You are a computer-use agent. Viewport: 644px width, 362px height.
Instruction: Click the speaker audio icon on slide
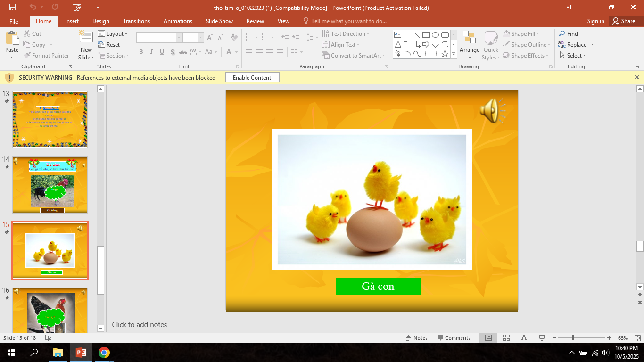pos(491,111)
